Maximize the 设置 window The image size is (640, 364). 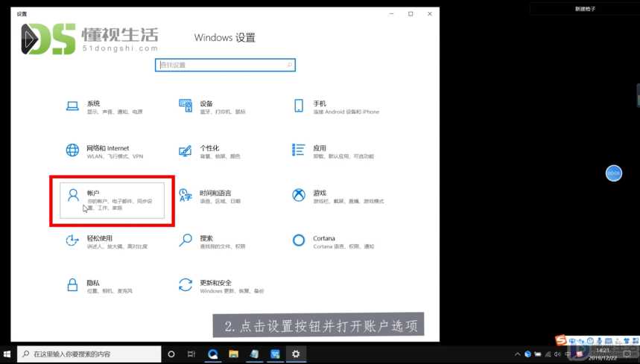point(411,14)
